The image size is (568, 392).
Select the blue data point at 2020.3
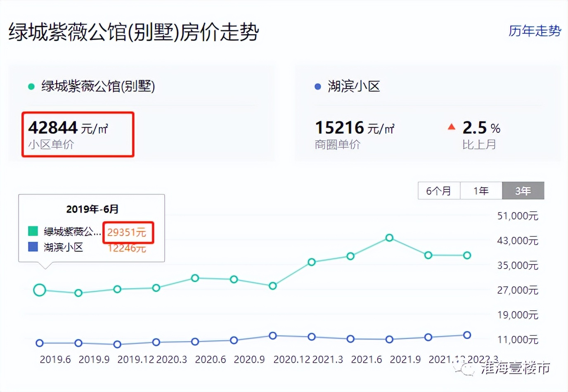(156, 342)
